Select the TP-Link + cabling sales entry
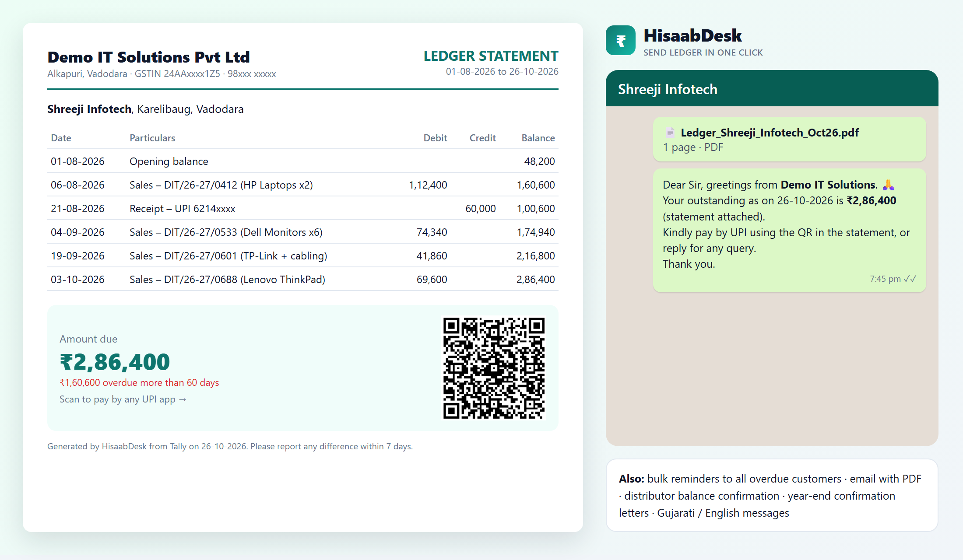This screenshot has height=560, width=963. 303,255
